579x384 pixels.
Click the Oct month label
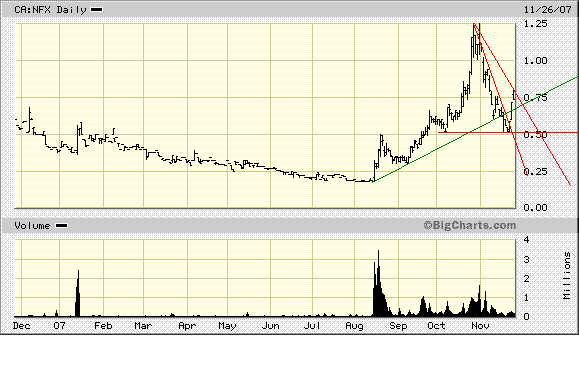tap(436, 326)
